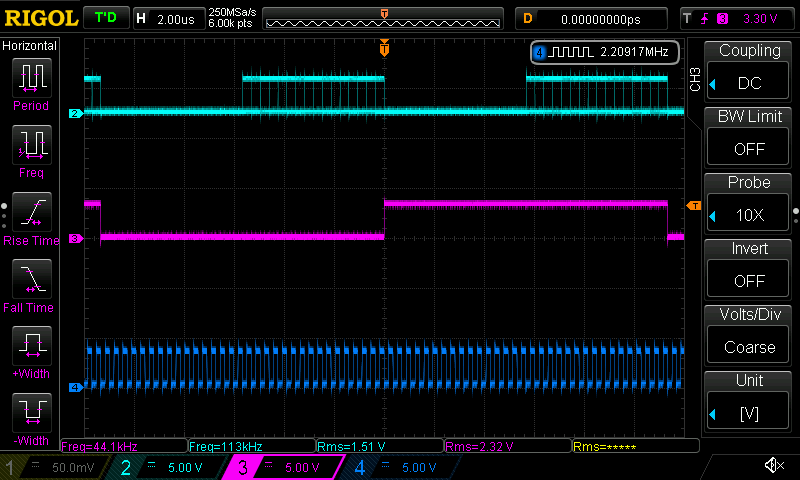Click the Rms=2.32 V measurement
This screenshot has width=800, height=480.
pos(508,446)
